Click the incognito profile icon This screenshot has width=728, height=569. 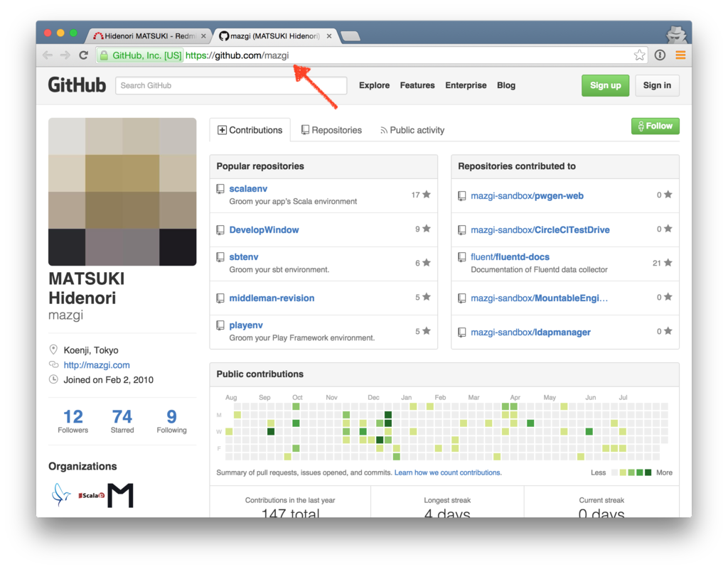tap(676, 35)
